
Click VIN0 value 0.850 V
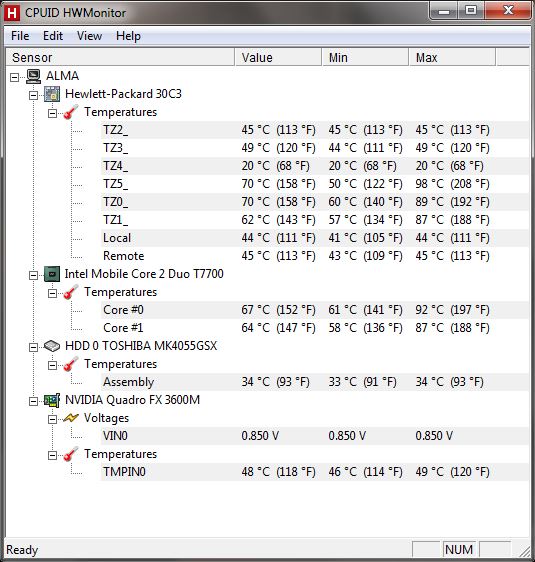260,436
